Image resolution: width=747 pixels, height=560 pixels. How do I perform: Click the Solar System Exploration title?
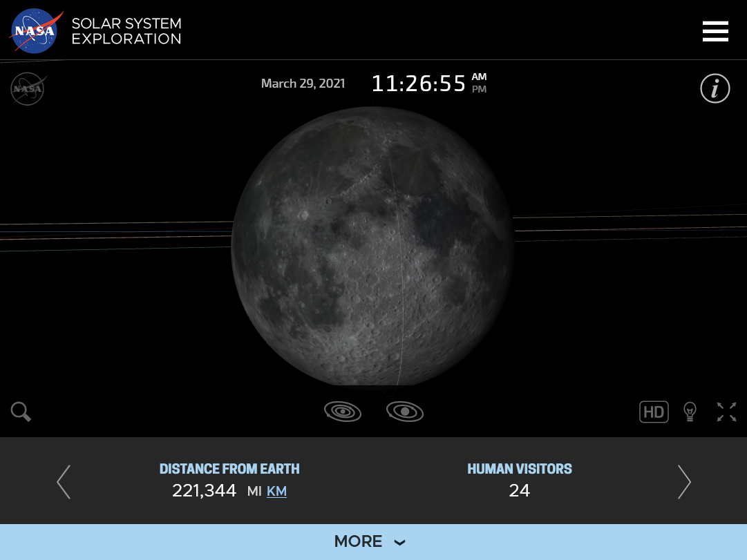(x=126, y=31)
